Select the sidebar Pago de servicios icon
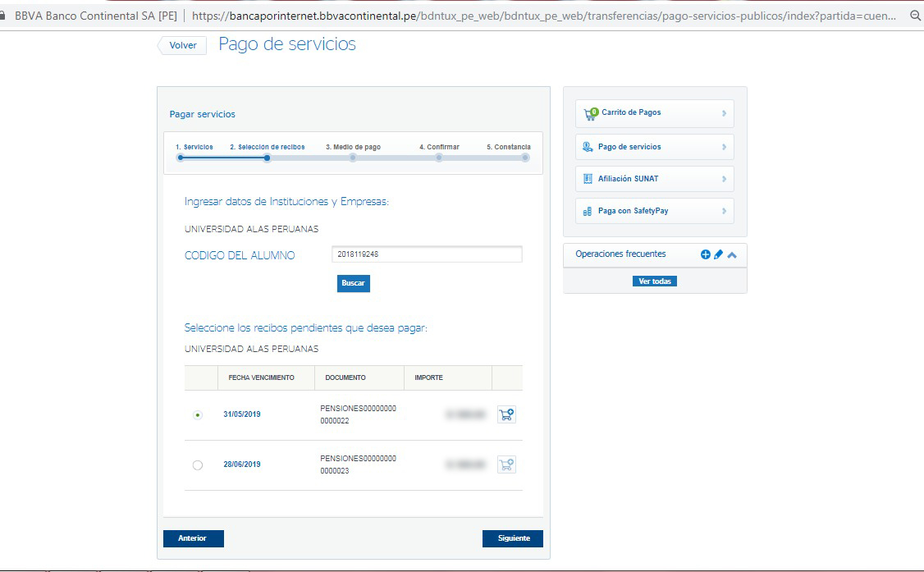This screenshot has width=924, height=572. tap(588, 147)
